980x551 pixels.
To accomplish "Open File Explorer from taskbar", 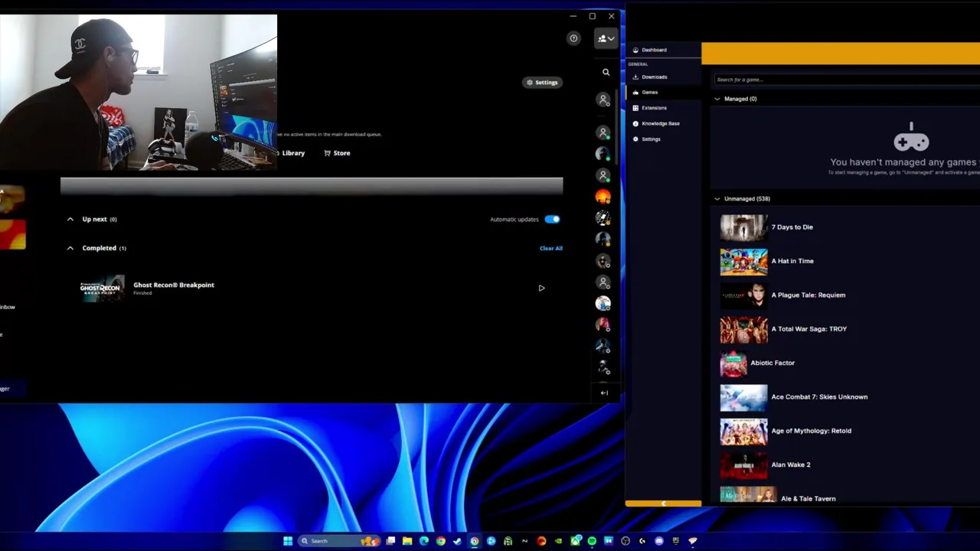I will [x=407, y=541].
